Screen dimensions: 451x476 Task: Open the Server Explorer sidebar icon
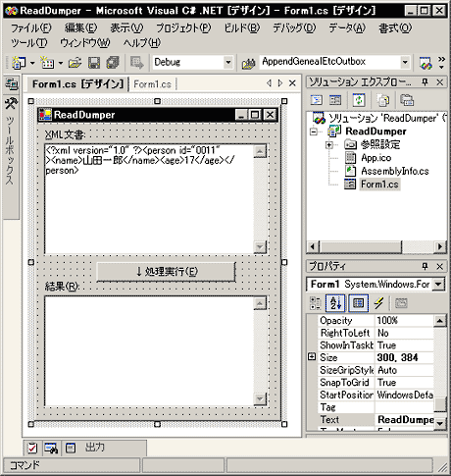pos(12,84)
